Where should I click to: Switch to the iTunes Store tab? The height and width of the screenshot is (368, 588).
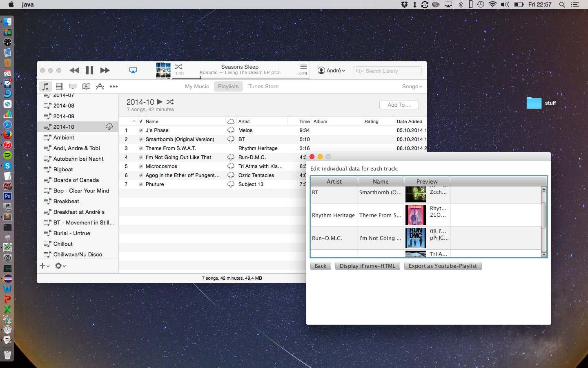263,86
